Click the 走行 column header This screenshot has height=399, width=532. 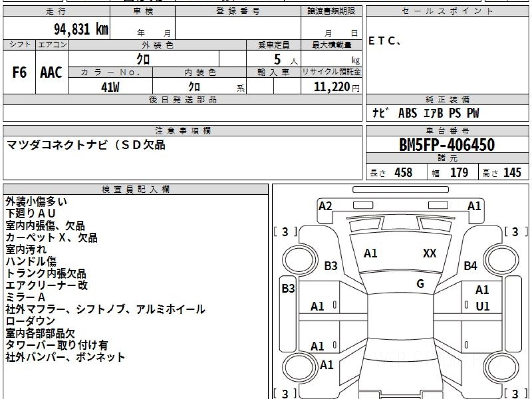click(x=56, y=12)
